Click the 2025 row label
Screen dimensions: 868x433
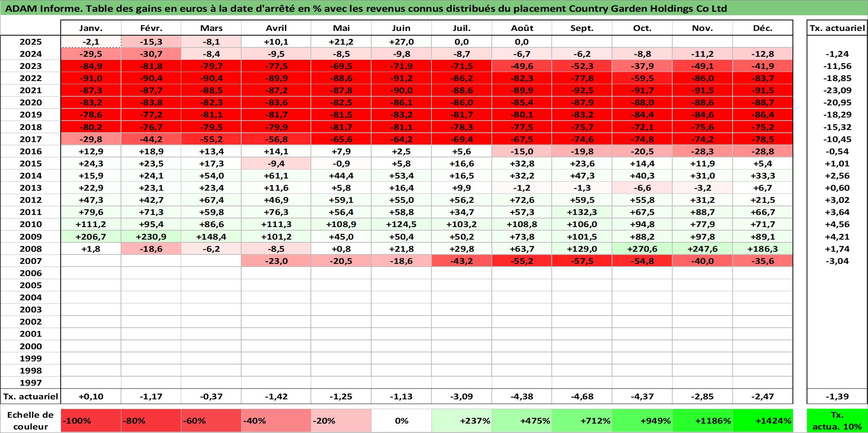point(31,42)
